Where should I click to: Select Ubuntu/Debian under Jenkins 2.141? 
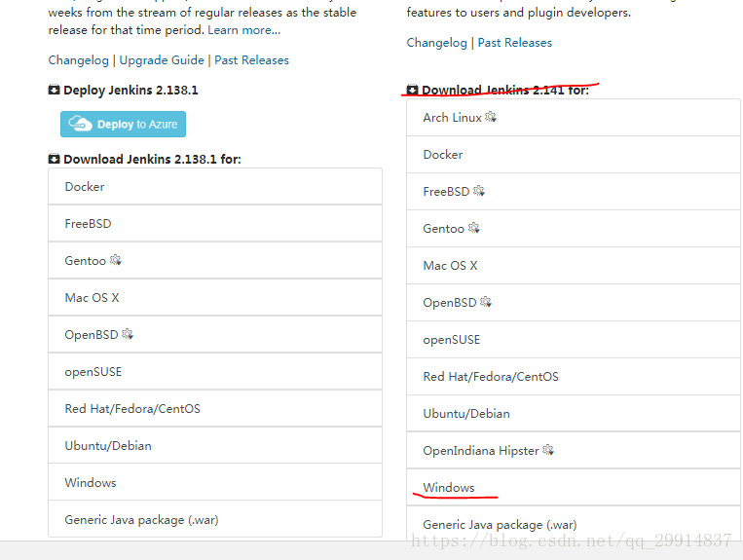click(574, 413)
